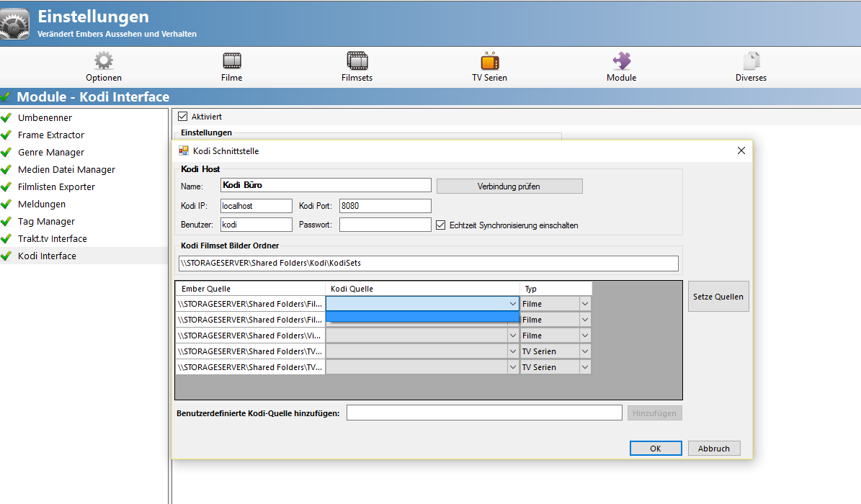Click first Ember Quelle path cell
The height and width of the screenshot is (504, 861).
point(251,304)
